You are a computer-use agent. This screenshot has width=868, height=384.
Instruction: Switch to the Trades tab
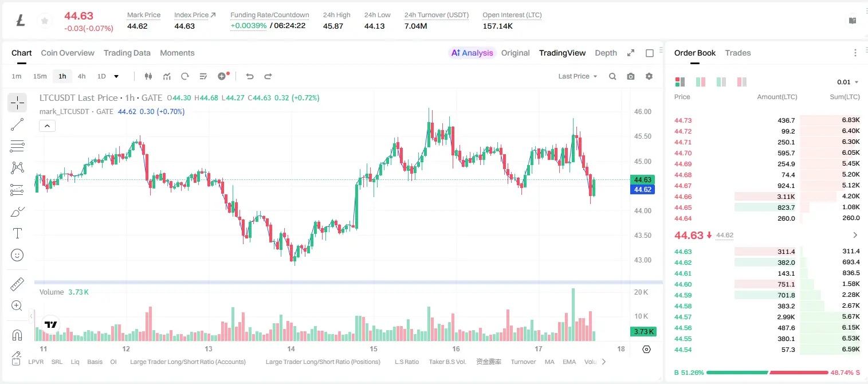click(x=737, y=53)
